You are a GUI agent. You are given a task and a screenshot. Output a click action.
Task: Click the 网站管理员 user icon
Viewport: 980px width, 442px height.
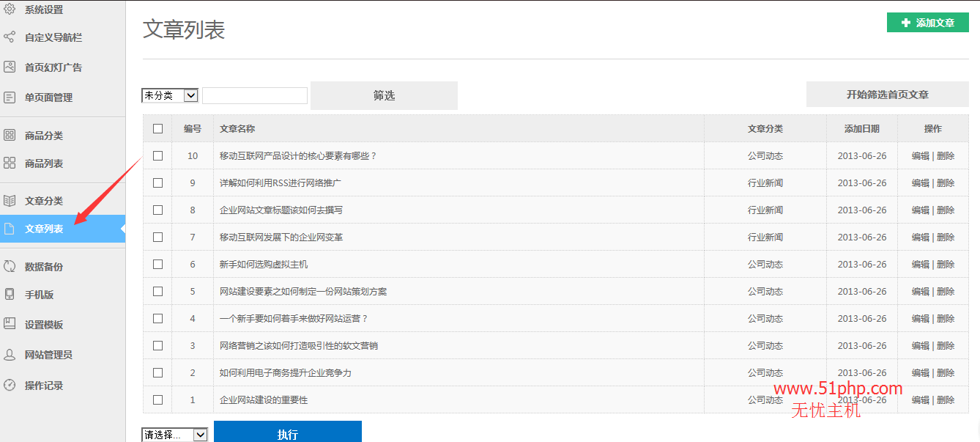tap(10, 354)
